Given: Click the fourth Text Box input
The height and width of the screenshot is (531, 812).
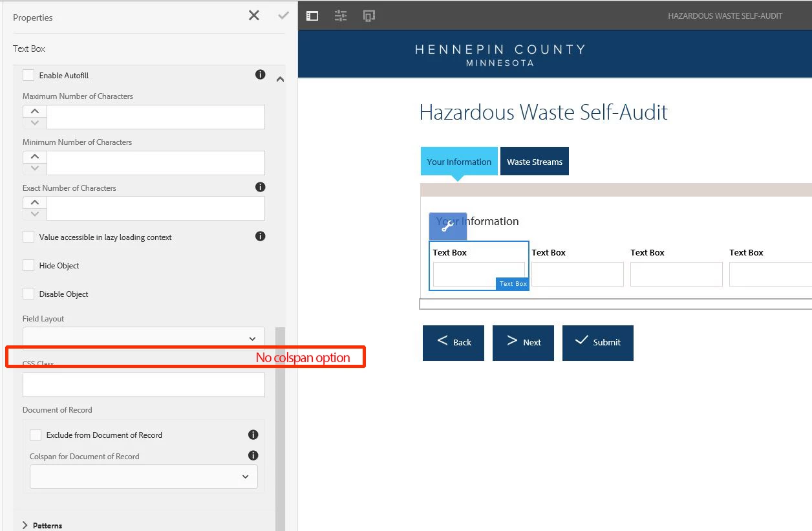Looking at the screenshot, I should tap(771, 274).
